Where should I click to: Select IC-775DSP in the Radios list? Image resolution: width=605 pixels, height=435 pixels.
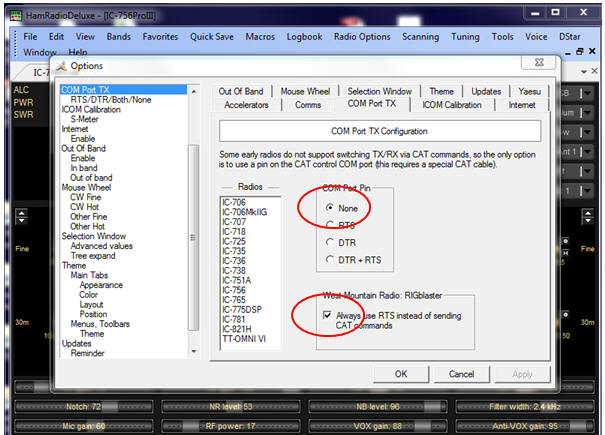pyautogui.click(x=242, y=310)
